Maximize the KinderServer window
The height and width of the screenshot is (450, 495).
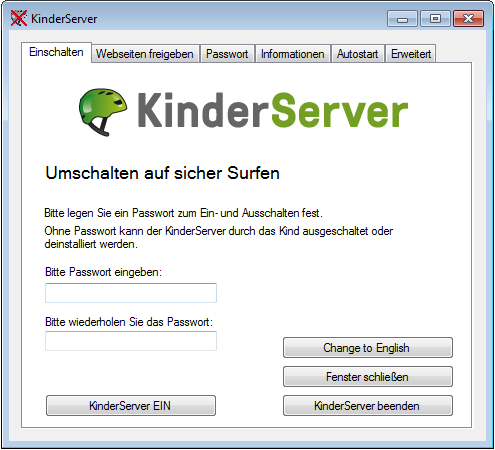tap(435, 19)
